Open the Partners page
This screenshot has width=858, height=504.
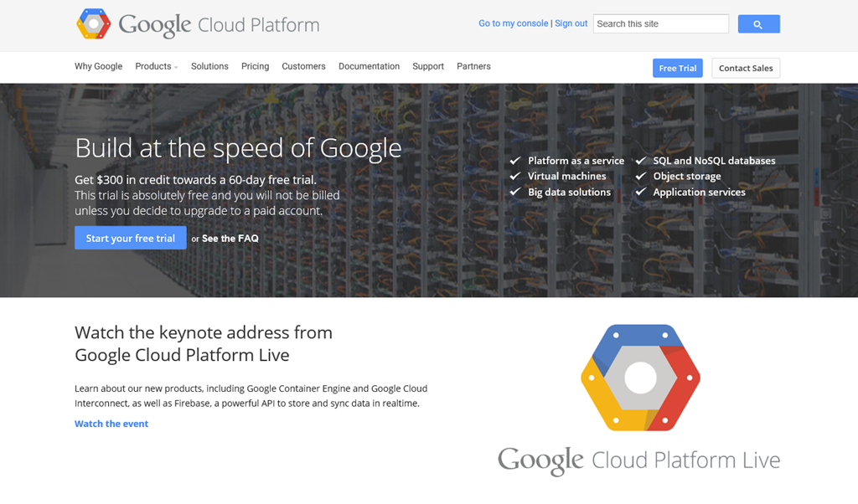474,66
